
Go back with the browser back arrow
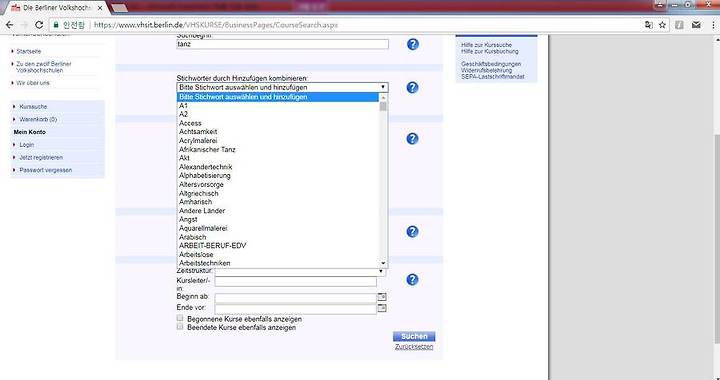coord(10,25)
